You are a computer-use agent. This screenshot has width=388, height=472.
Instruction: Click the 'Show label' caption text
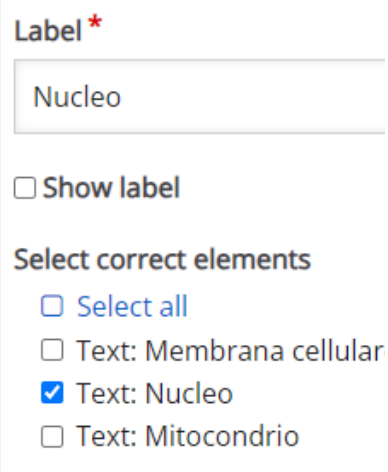111,188
